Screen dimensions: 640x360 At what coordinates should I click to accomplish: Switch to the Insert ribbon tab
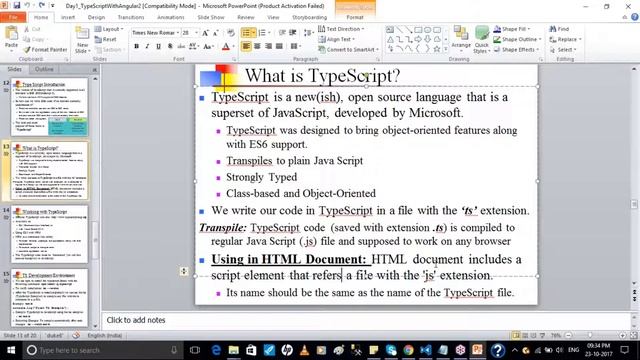[68, 17]
